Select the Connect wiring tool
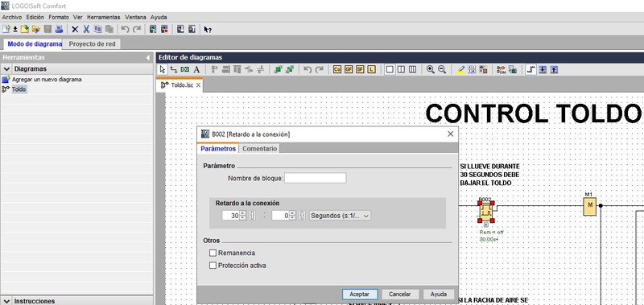644x305 pixels. click(x=174, y=69)
